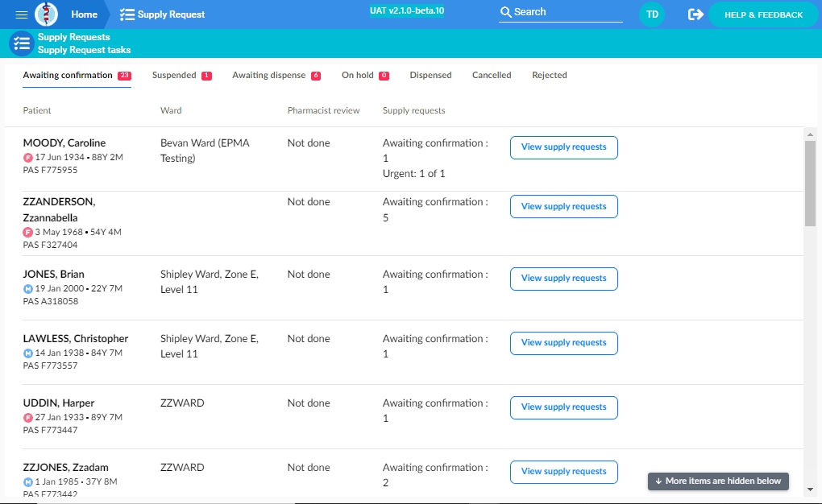Click the search magnifier icon
822x504 pixels.
click(x=505, y=12)
